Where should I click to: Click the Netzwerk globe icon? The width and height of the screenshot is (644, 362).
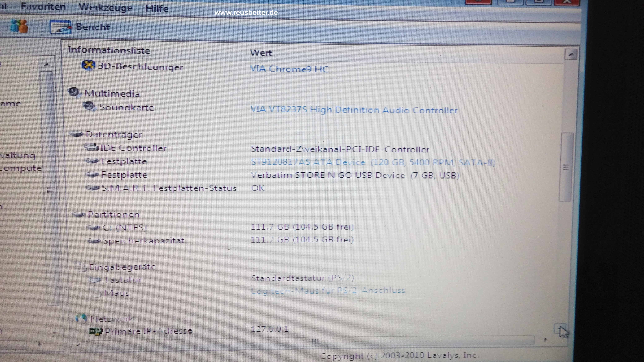coord(81,319)
